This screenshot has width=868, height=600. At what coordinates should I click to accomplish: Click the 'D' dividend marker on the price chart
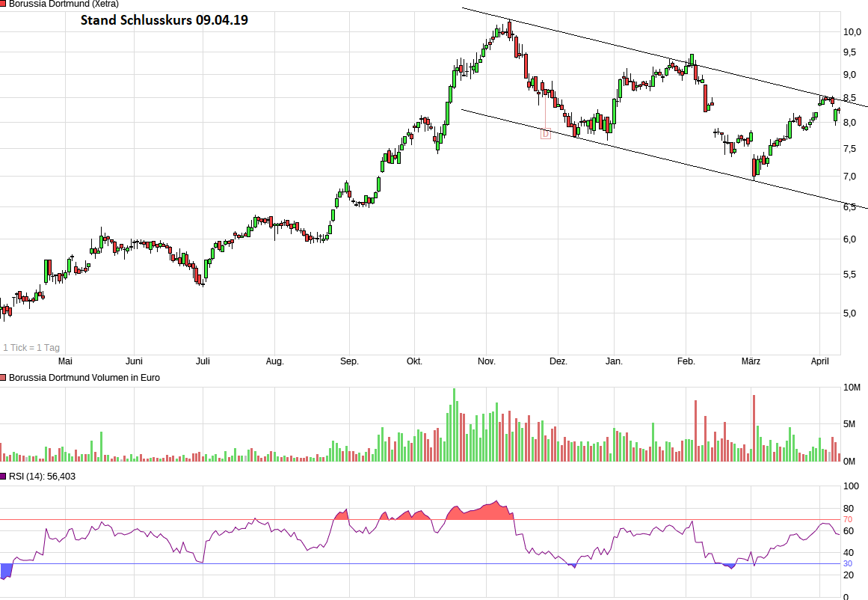tap(546, 133)
